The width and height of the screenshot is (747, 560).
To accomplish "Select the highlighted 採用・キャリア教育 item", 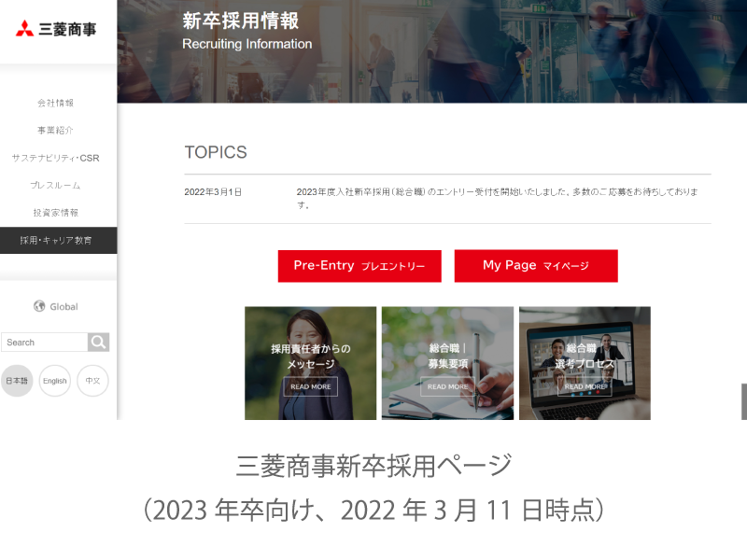I will coord(58,240).
